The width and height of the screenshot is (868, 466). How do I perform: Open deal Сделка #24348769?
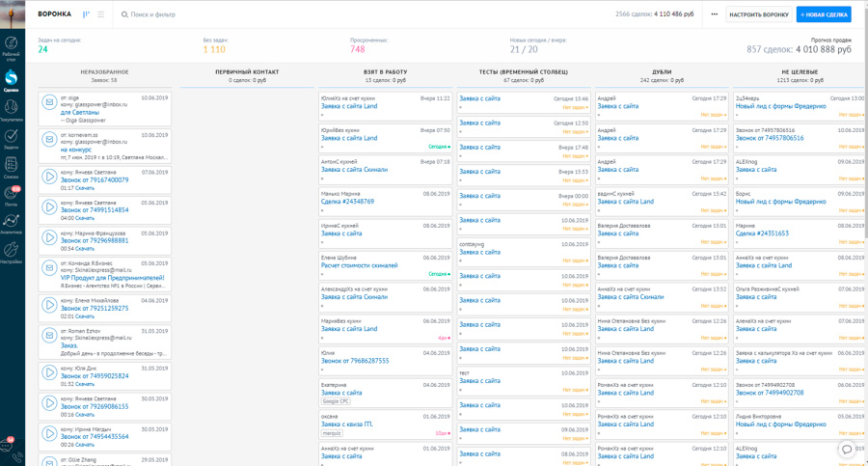(x=347, y=202)
